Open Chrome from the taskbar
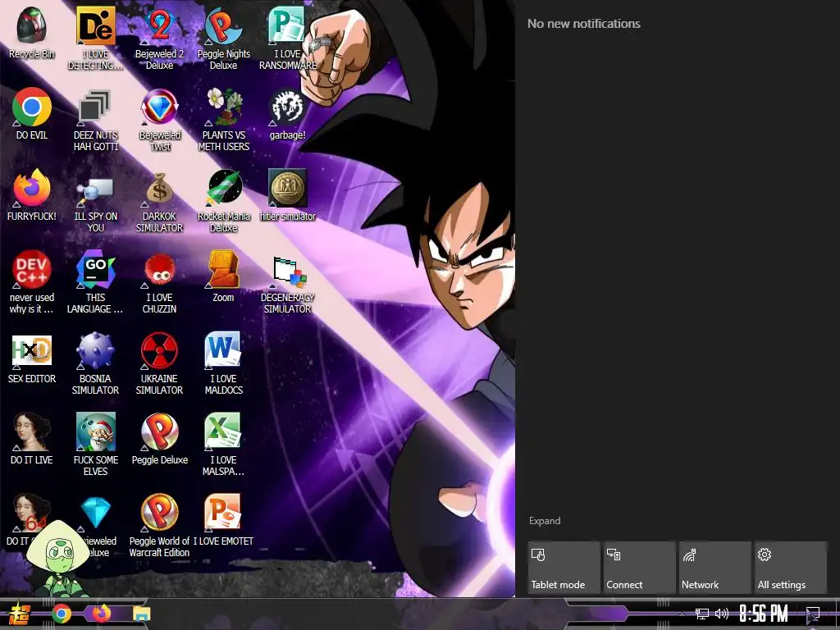This screenshot has width=840, height=630. [x=62, y=614]
